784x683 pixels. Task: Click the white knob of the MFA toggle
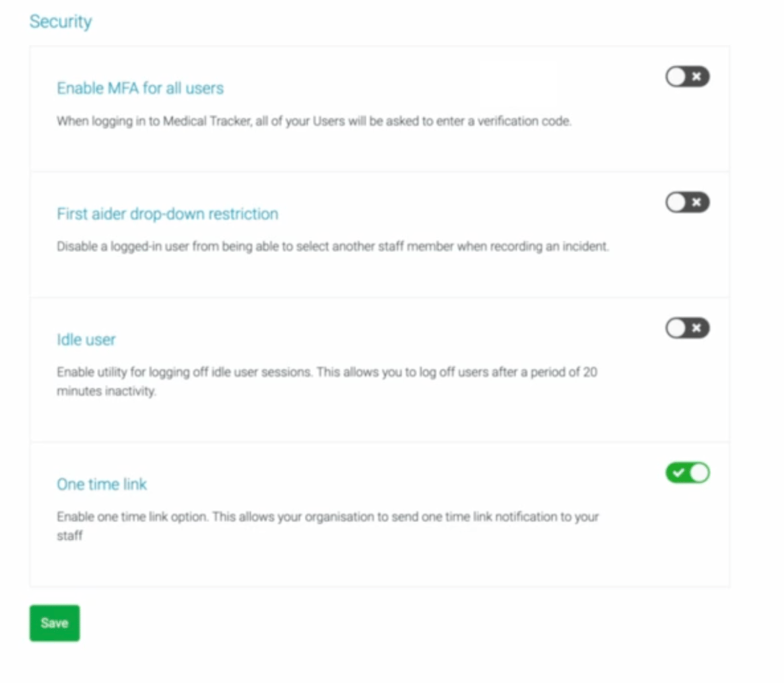(675, 77)
